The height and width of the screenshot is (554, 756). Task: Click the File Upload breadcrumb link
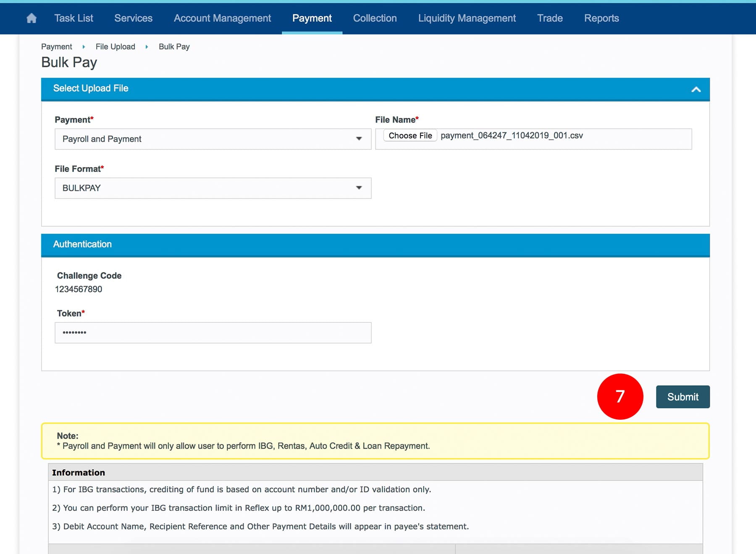tap(115, 47)
